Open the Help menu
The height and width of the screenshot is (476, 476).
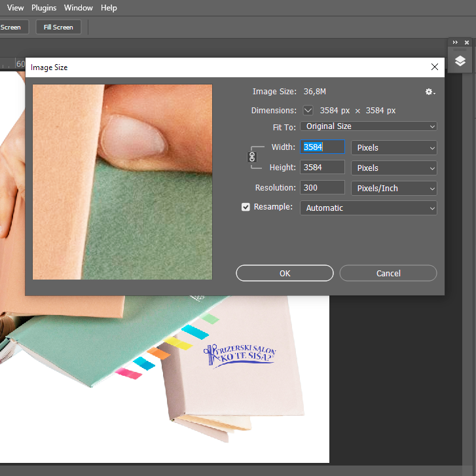tap(109, 8)
